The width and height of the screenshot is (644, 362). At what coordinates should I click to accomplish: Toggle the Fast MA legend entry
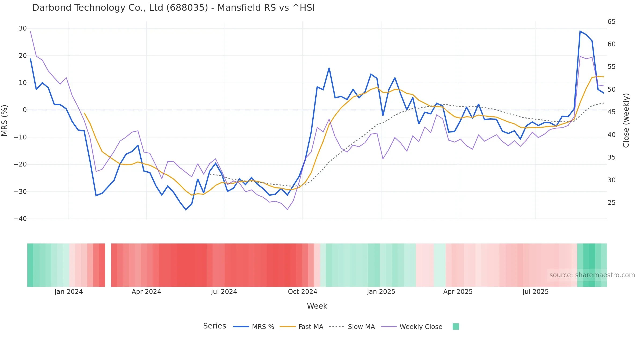click(x=301, y=327)
